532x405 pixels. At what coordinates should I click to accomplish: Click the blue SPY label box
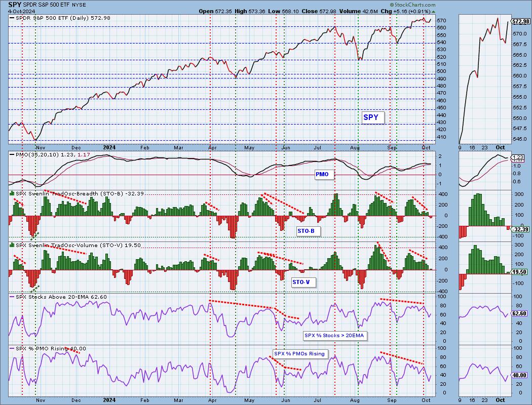[x=372, y=117]
